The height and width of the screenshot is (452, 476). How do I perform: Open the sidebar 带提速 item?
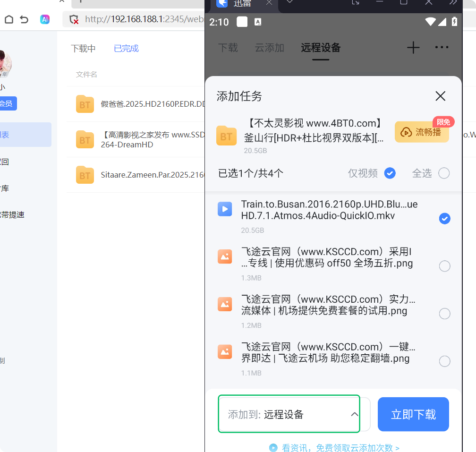[x=12, y=215]
